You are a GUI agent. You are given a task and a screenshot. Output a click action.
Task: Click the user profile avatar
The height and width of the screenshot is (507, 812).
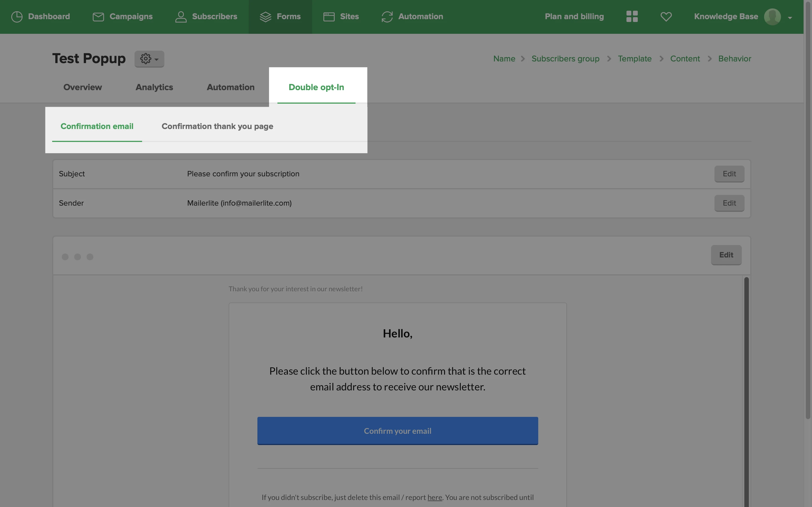[x=772, y=16]
